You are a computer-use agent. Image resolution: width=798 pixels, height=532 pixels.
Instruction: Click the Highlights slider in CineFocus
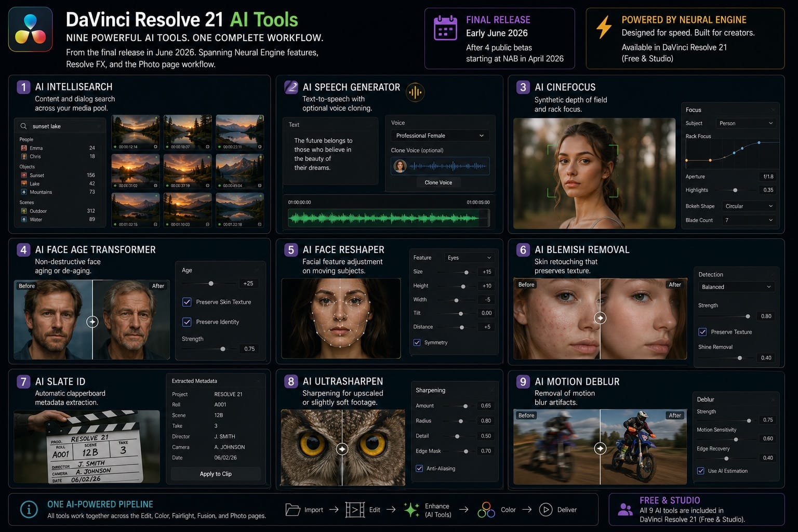pyautogui.click(x=734, y=190)
